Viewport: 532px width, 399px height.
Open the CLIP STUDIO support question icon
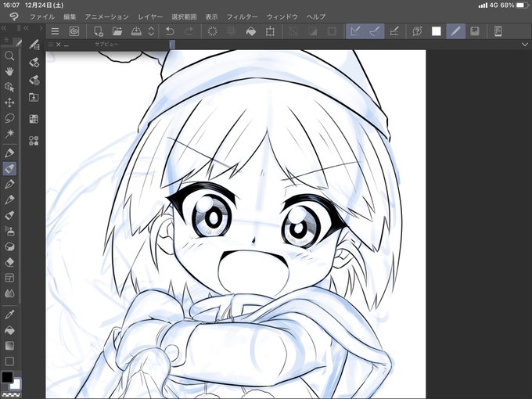pos(417,31)
